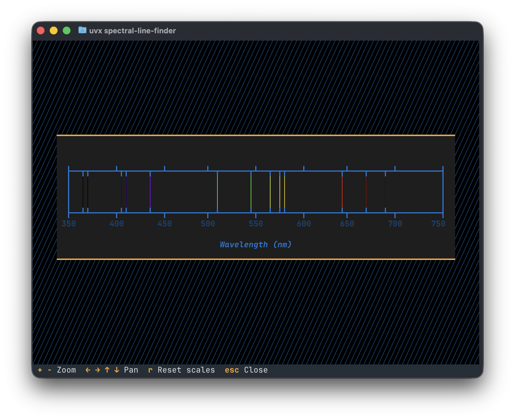The image size is (515, 420).
Task: Click the r Reset scales shortcut
Action: (182, 370)
